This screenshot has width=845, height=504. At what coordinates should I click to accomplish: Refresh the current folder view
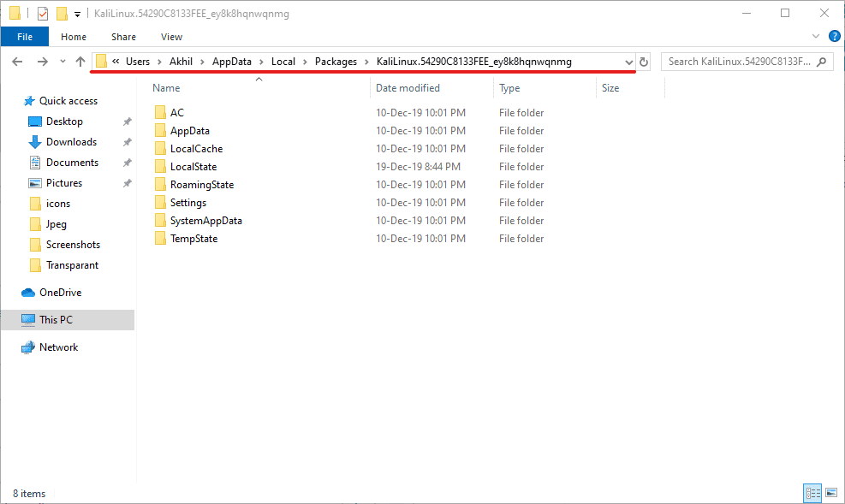(644, 62)
